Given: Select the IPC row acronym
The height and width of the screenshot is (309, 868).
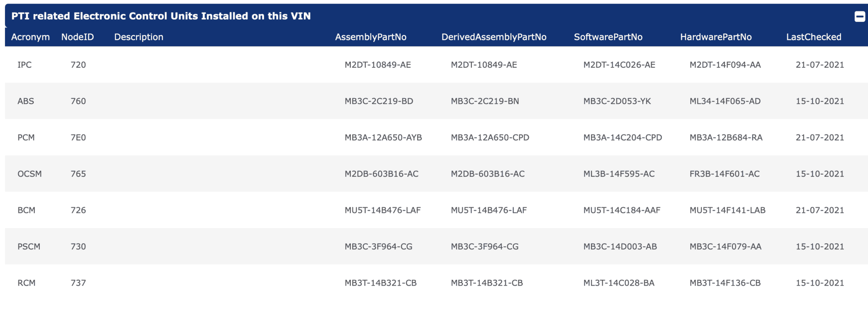Looking at the screenshot, I should point(25,65).
